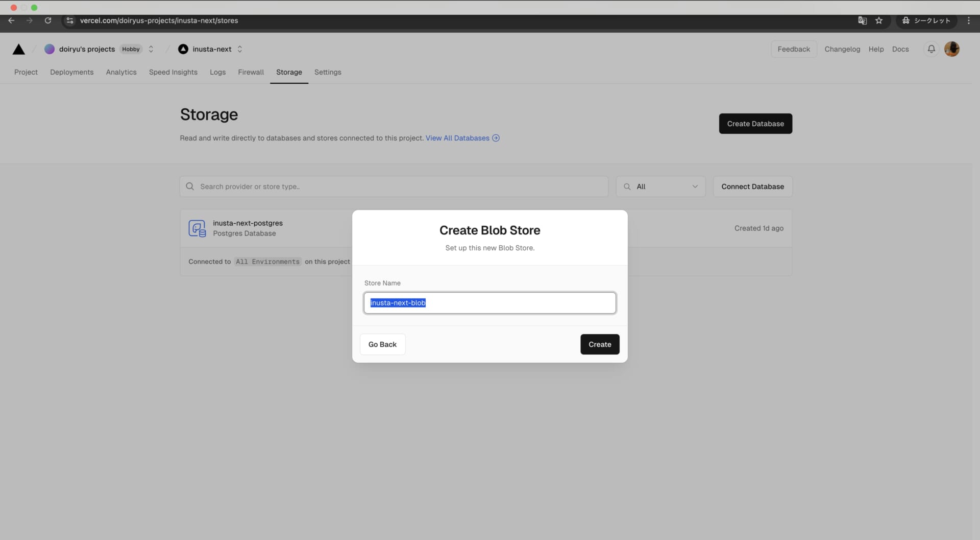Reload the page

point(48,20)
